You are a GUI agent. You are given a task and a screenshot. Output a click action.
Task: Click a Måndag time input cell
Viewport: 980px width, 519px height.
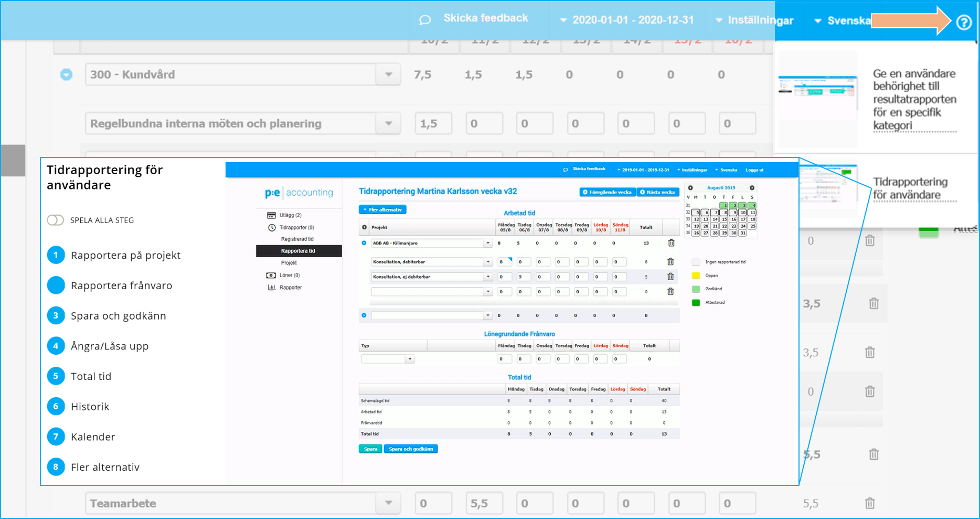pyautogui.click(x=504, y=261)
